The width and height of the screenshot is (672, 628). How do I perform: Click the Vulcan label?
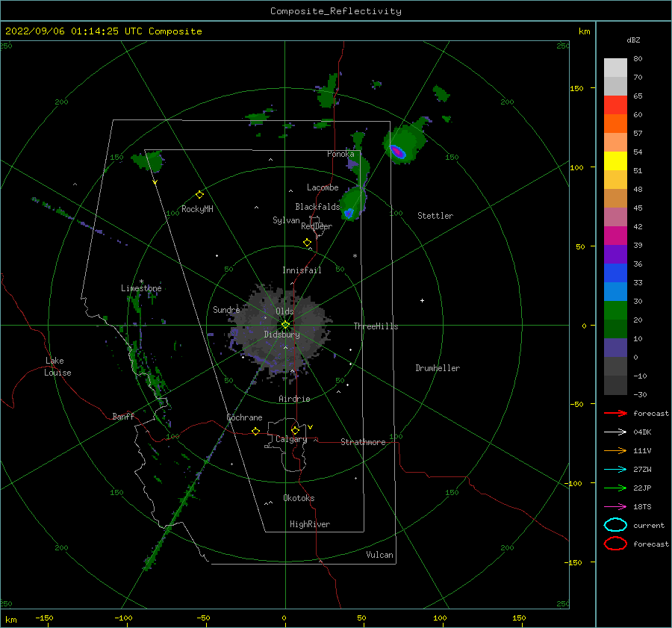[x=379, y=555]
